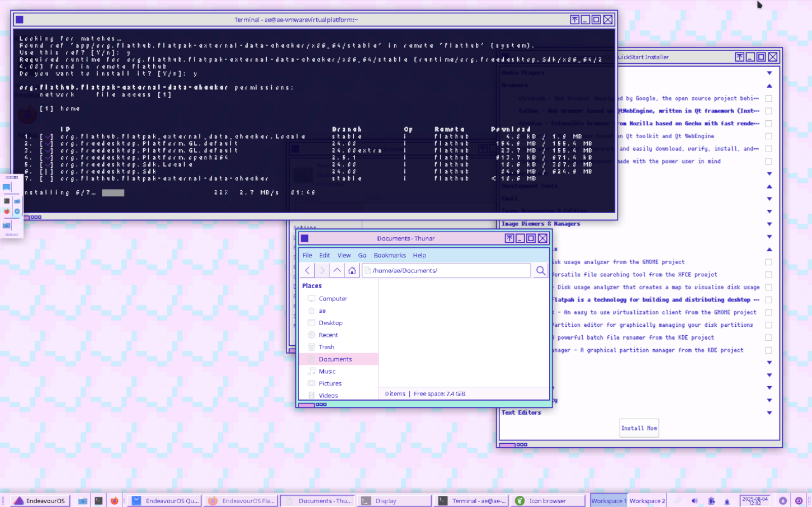Image resolution: width=812 pixels, height=507 pixels.
Task: Check the 'download, verify, install' row checkbox
Action: pos(768,149)
